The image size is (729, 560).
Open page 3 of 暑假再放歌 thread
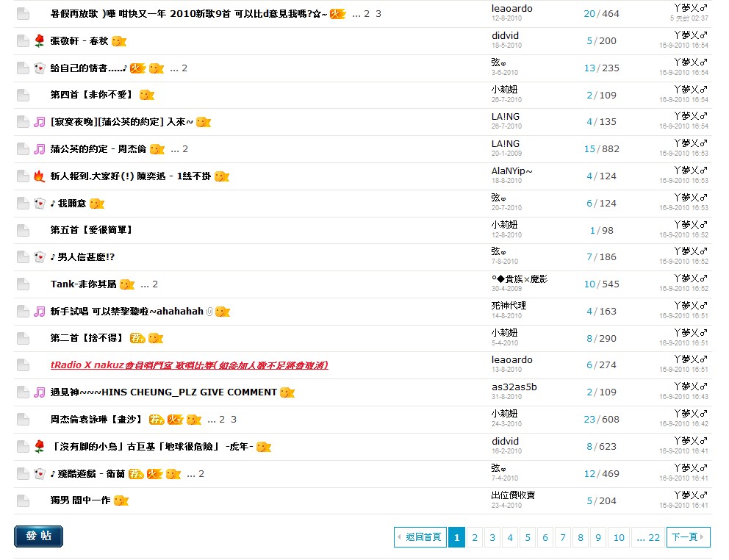378,14
